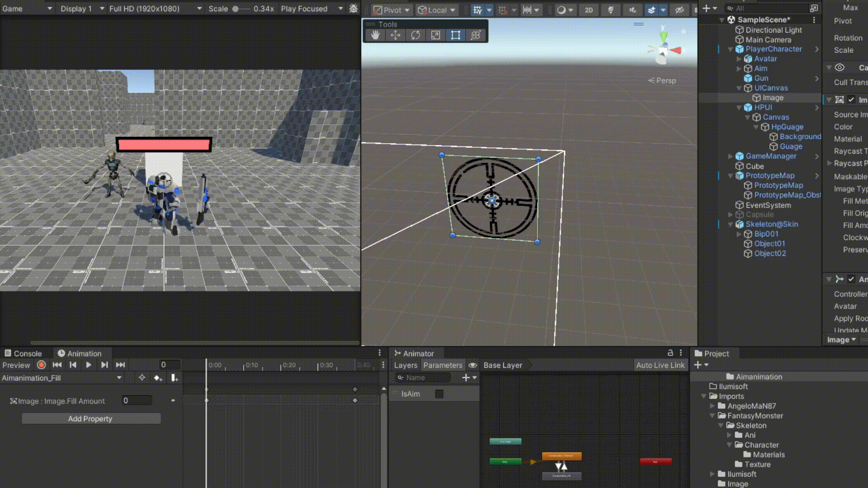Viewport: 868px width, 488px height.
Task: Open the Pivot mode dropdown
Action: [x=392, y=10]
